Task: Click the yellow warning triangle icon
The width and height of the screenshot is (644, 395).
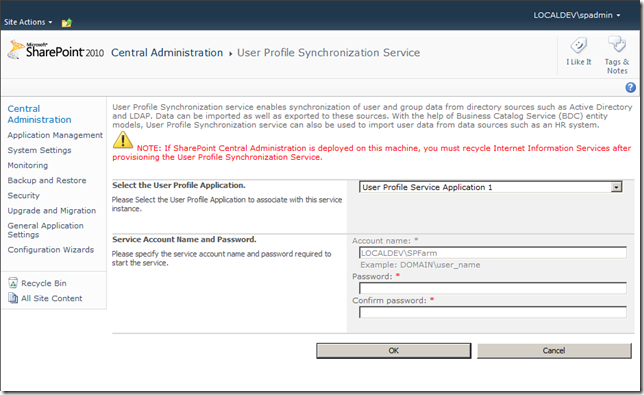Action: coord(123,140)
